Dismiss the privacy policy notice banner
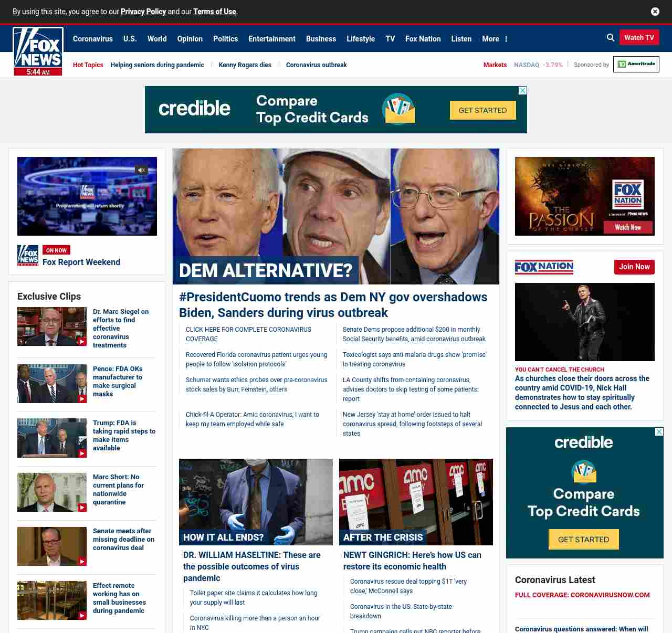Viewport: 672px width, 633px height. pos(655,12)
